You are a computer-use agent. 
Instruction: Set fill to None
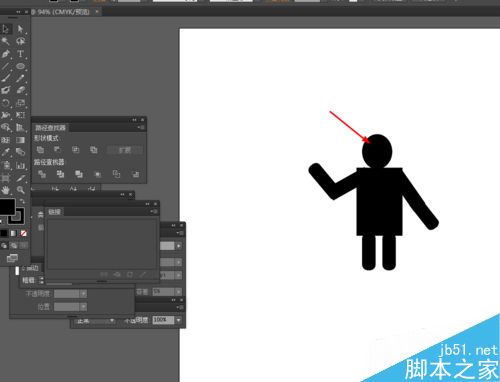[23, 233]
